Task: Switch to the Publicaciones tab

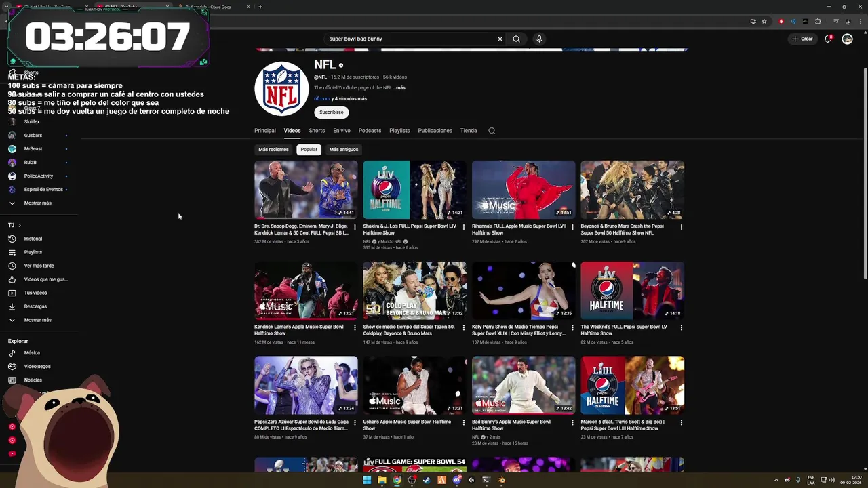Action: click(x=435, y=131)
